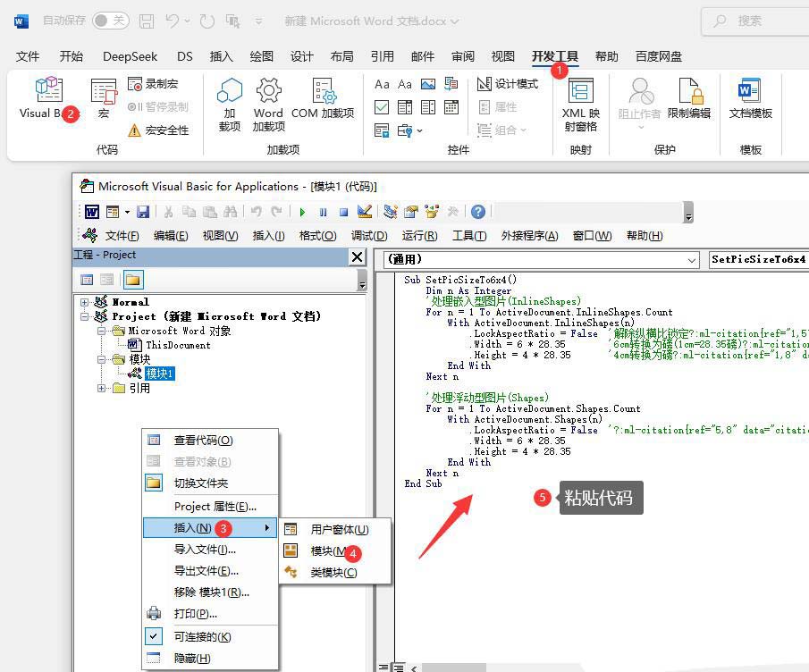Image resolution: width=809 pixels, height=672 pixels.
Task: Open VBA 调试(D) menu
Action: [x=369, y=236]
